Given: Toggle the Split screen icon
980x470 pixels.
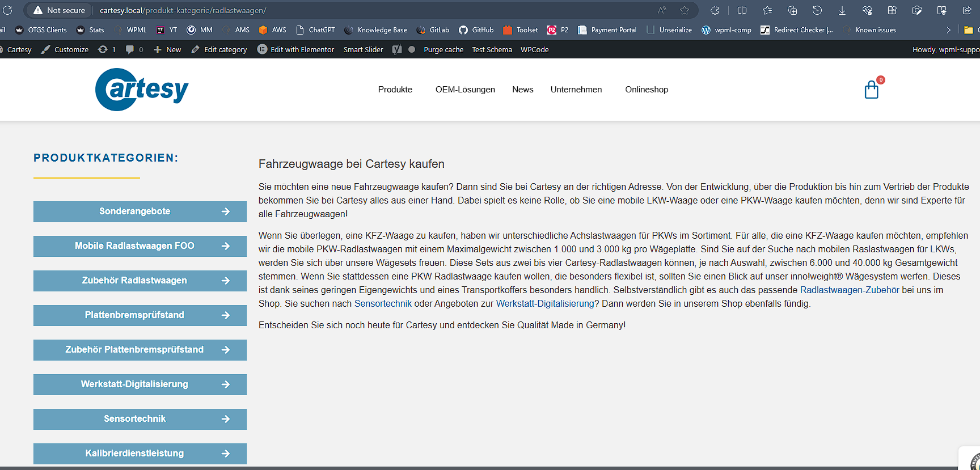Looking at the screenshot, I should 742,10.
